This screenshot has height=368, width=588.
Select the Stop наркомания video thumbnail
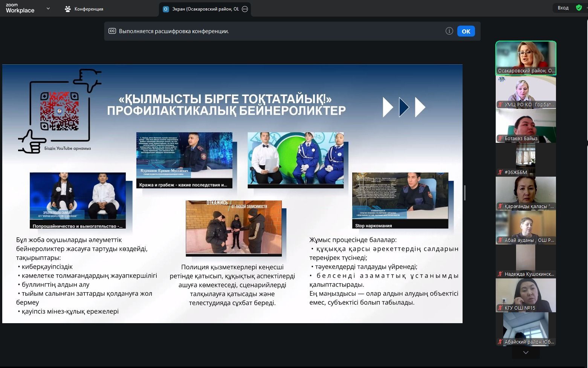[400, 200]
